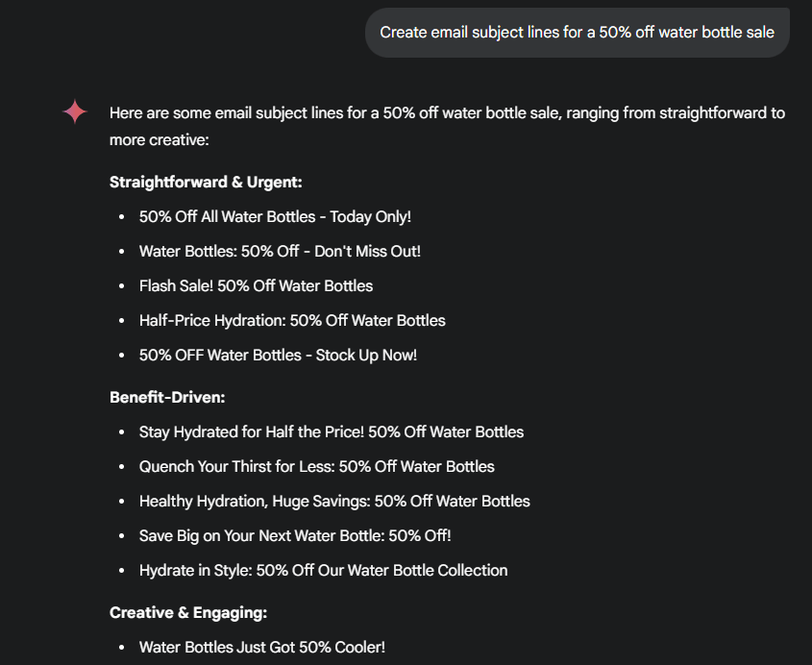Click the 'Straightforward & Urgent:' heading

(206, 182)
